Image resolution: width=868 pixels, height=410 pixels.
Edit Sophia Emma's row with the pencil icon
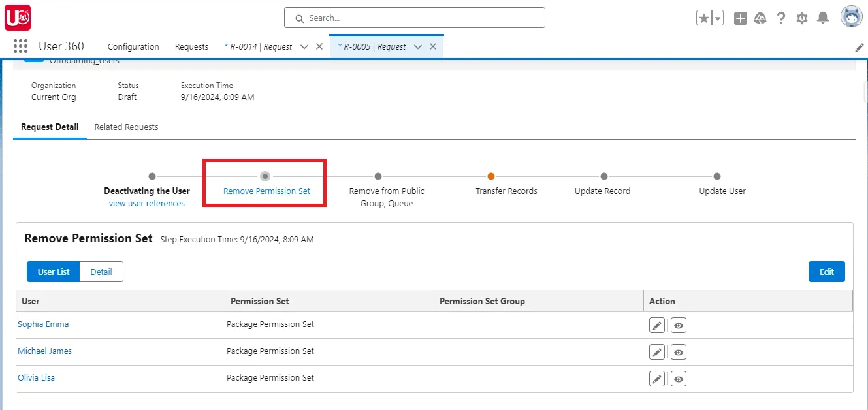click(x=656, y=324)
